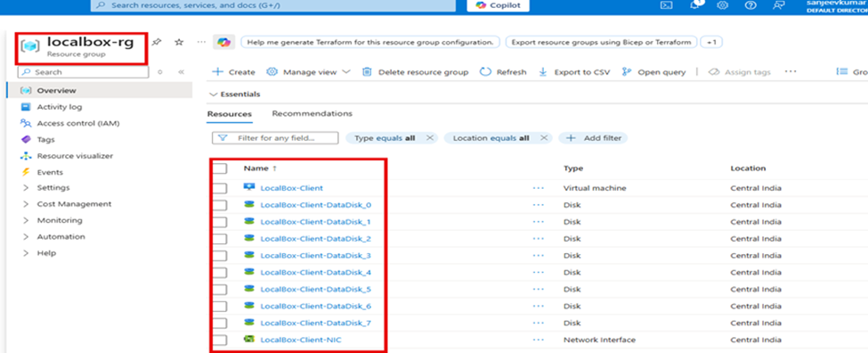
Task: Open the ellipsis menu for the LocalBox-Client row
Action: (538, 188)
